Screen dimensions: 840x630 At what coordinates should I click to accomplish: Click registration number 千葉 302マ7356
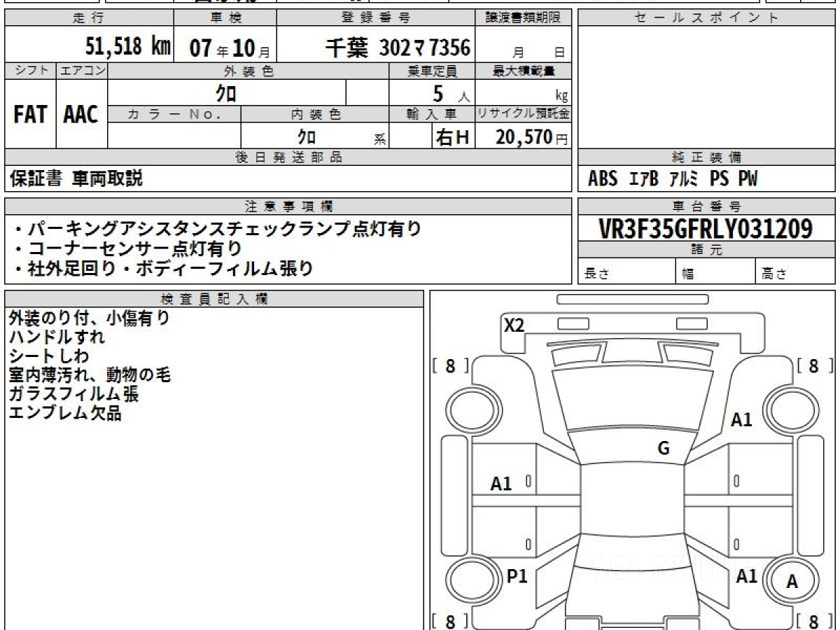pyautogui.click(x=397, y=47)
